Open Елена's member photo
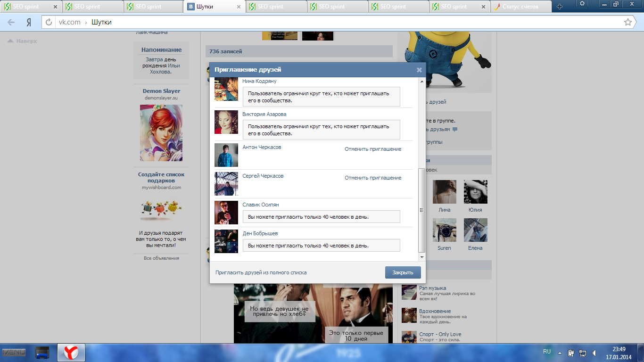This screenshot has width=644, height=362. 476,230
